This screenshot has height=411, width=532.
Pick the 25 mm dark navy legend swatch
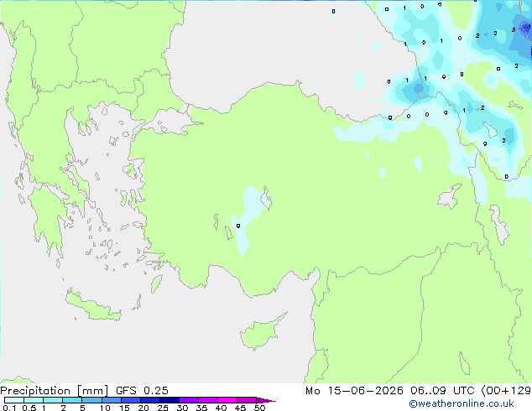coord(169,400)
